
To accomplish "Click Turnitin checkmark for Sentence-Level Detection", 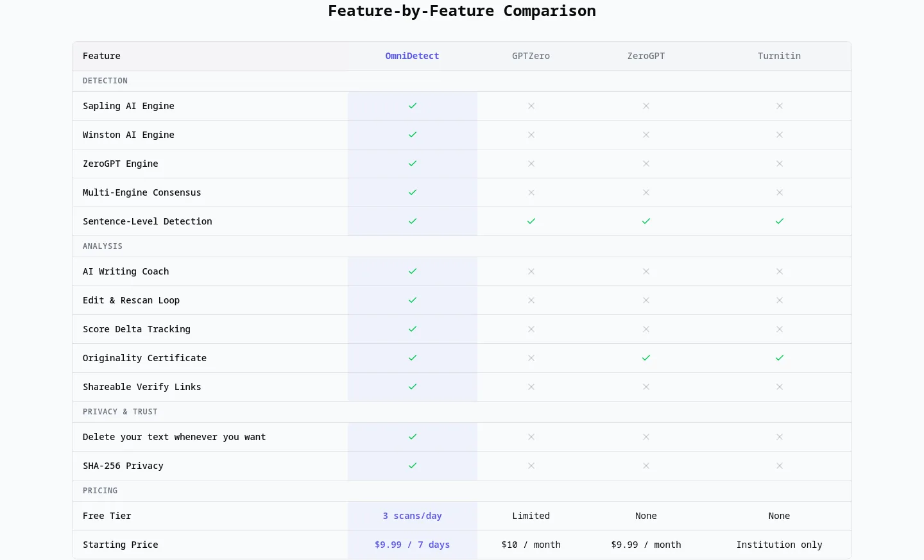I will (780, 221).
